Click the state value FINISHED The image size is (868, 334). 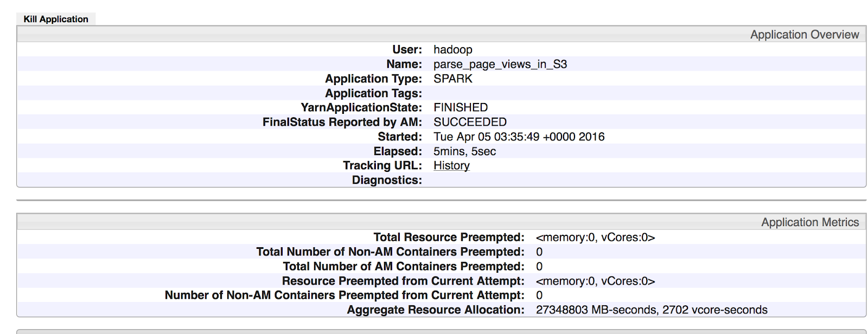pyautogui.click(x=461, y=107)
